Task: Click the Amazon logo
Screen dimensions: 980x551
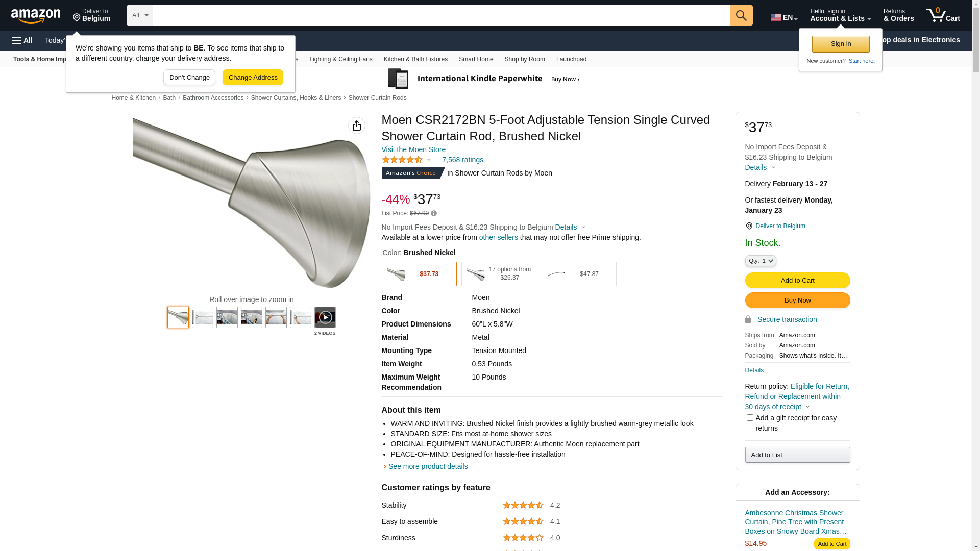Action: click(x=36, y=16)
